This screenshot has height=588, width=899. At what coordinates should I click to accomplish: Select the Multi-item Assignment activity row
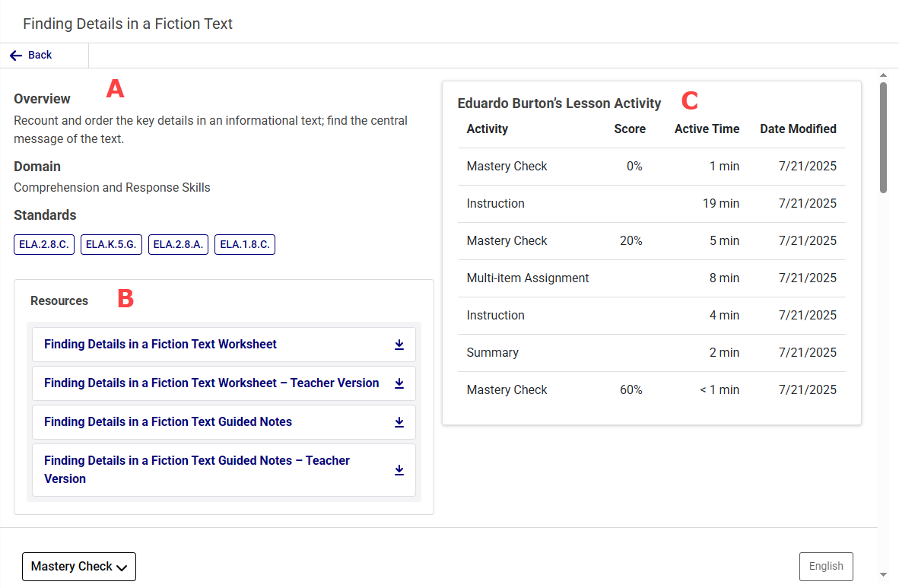[x=651, y=278]
